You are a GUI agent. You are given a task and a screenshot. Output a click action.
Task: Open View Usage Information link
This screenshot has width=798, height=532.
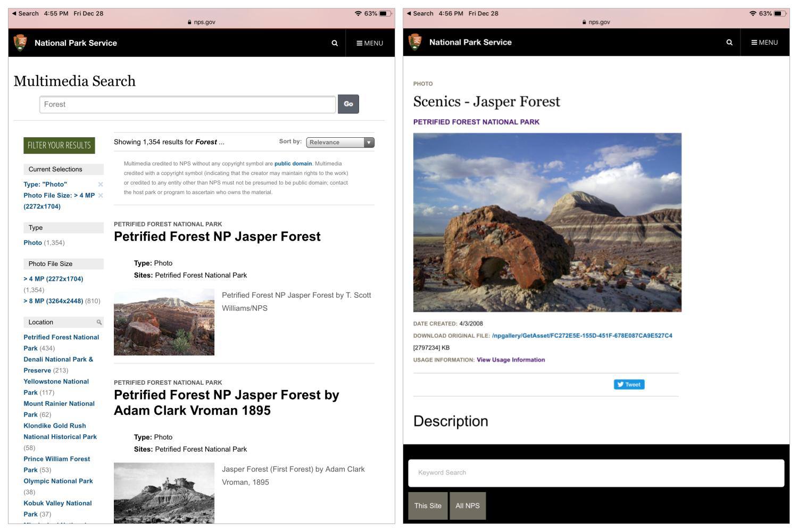(x=511, y=360)
